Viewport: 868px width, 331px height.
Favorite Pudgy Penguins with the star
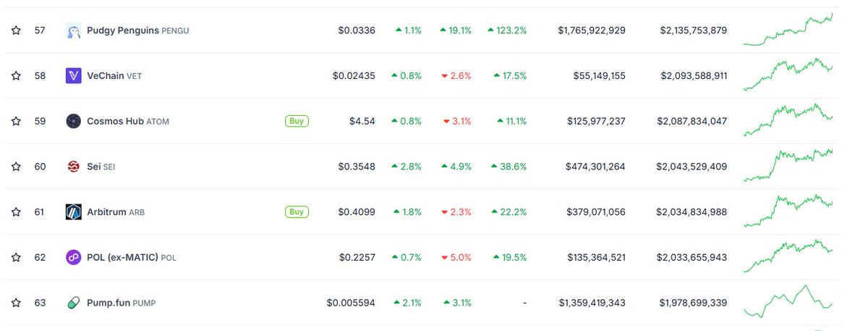16,30
